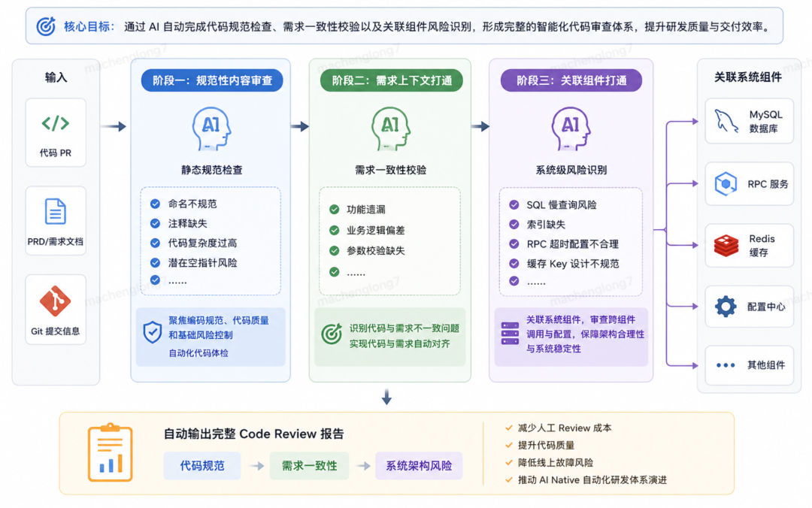Click the AI head icon above 静态规范检查

[x=211, y=129]
